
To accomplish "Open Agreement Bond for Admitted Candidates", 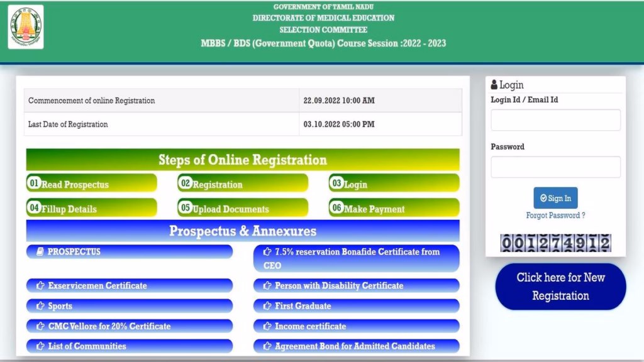I will point(357,346).
